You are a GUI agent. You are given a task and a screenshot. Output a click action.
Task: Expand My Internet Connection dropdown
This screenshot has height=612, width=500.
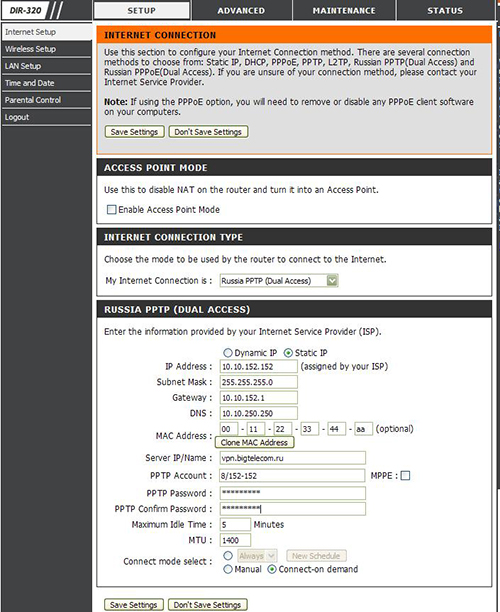point(279,281)
